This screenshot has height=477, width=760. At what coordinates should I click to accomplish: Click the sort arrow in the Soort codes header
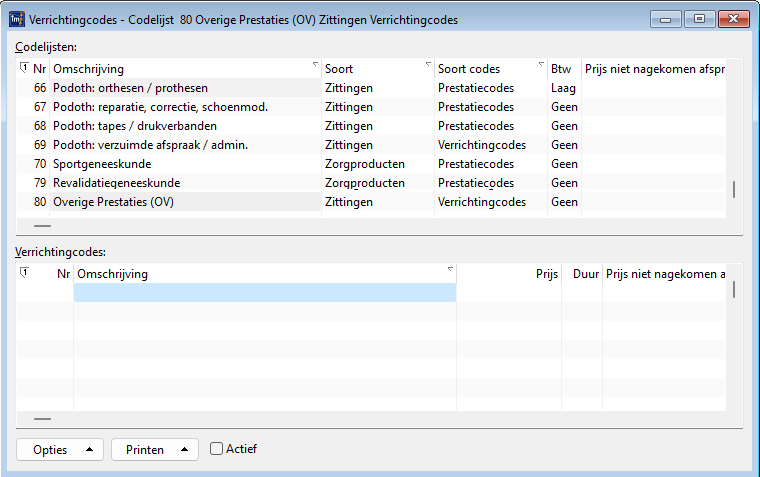[x=541, y=64]
